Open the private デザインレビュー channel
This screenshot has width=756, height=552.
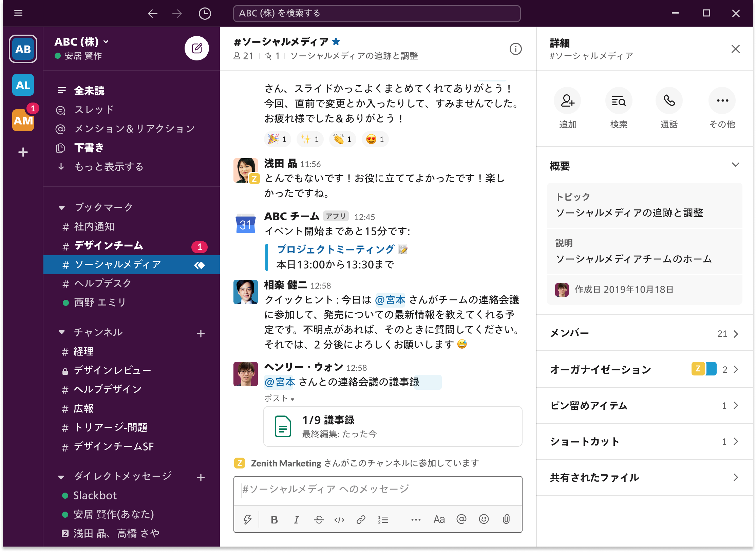132,370
